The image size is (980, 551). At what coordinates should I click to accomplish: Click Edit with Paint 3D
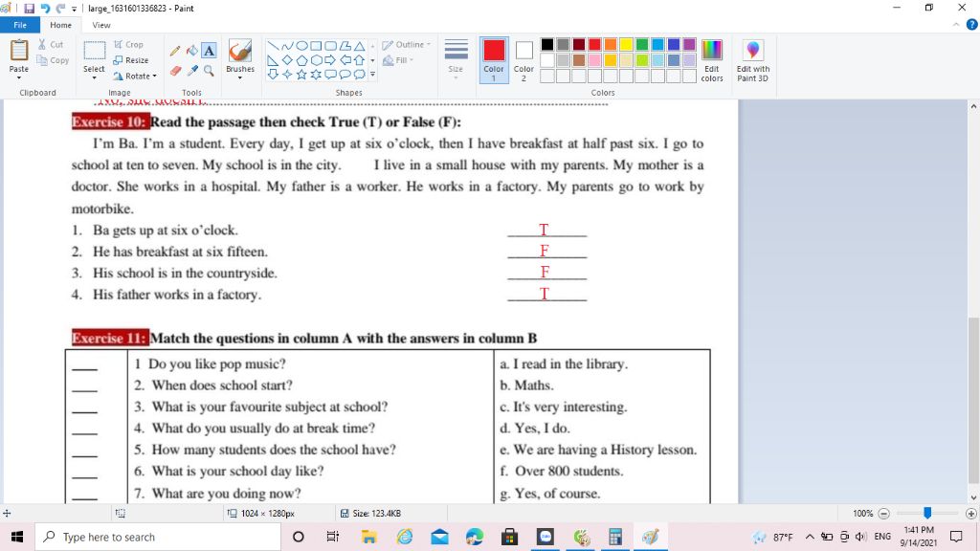tap(752, 60)
